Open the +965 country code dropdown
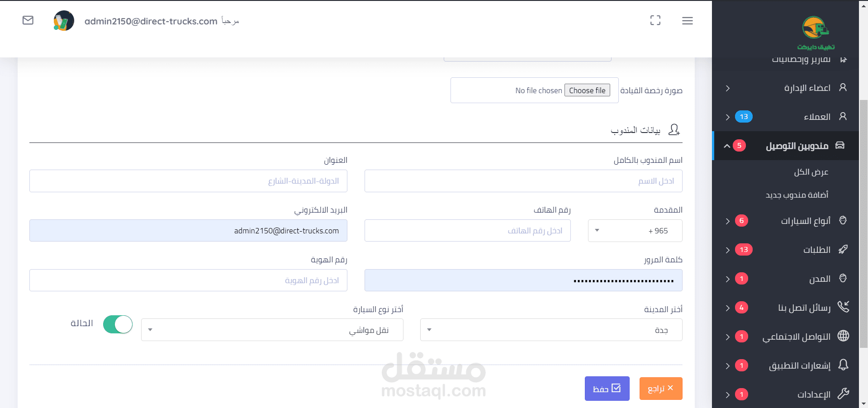Screen dimensions: 868x408 tap(635, 231)
